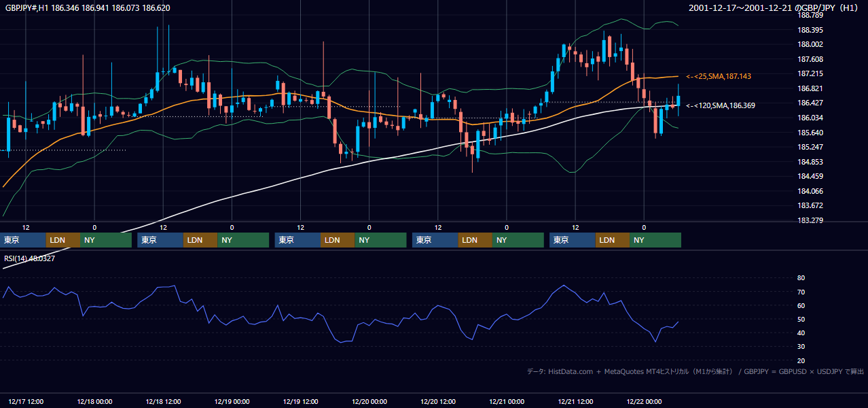Click the rightmost LDN session box

[613, 240]
